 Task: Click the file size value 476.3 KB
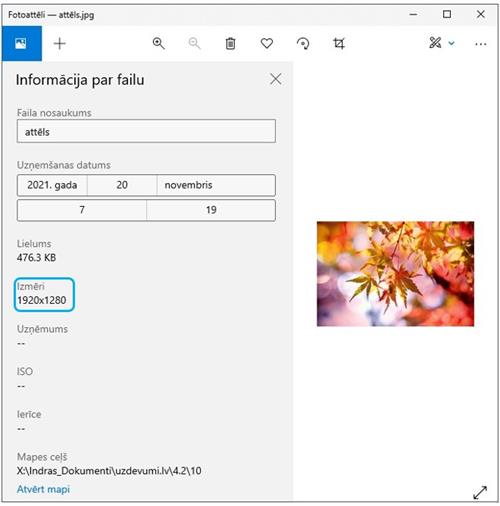[36, 258]
